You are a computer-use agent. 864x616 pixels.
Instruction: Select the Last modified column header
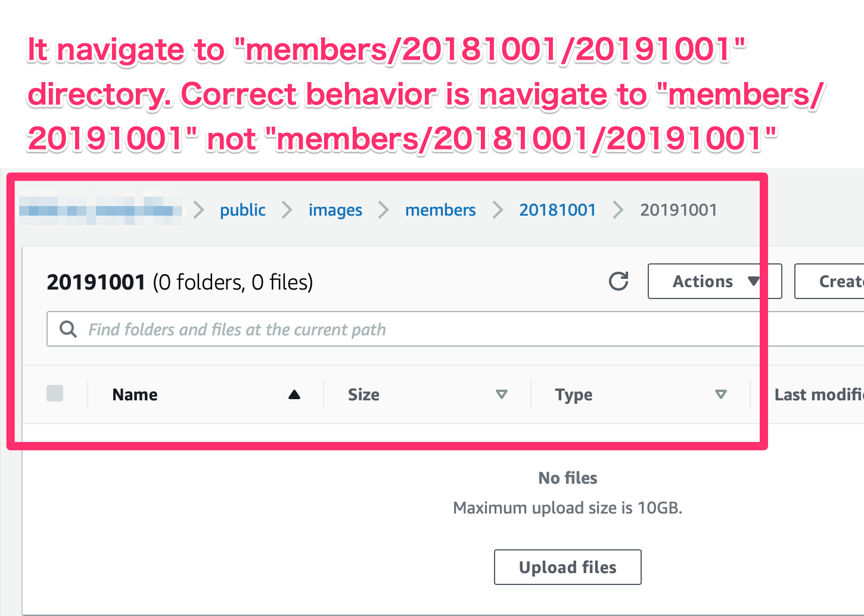[820, 394]
